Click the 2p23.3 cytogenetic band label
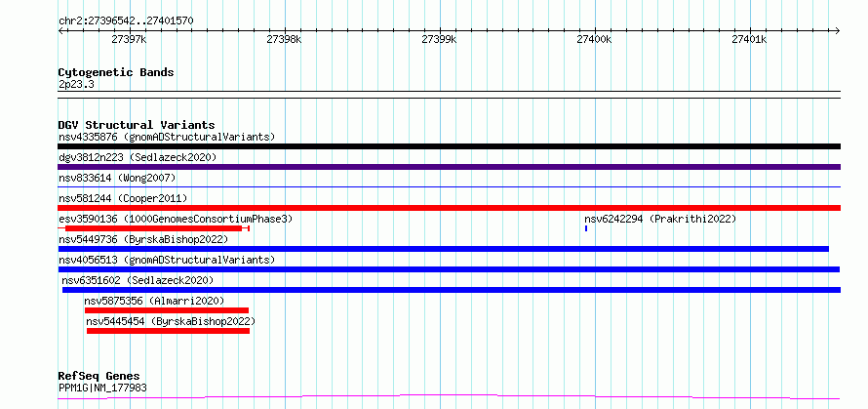The width and height of the screenshot is (868, 409). (x=76, y=84)
